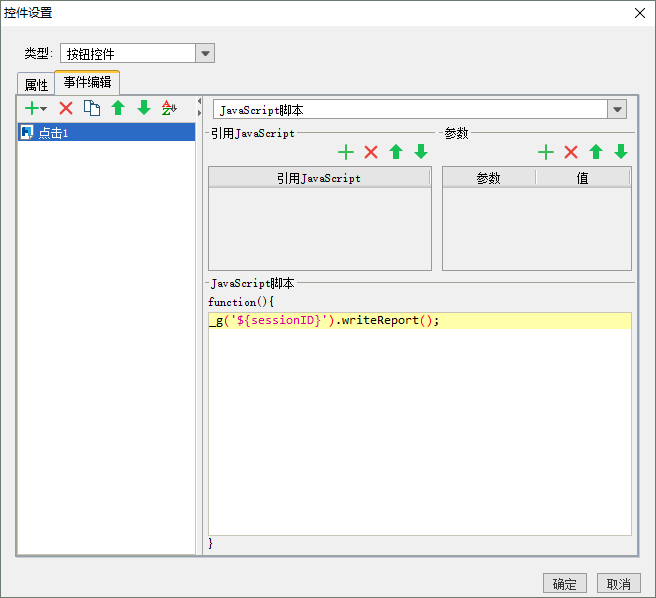Move referenced JavaScript entry down

click(421, 152)
